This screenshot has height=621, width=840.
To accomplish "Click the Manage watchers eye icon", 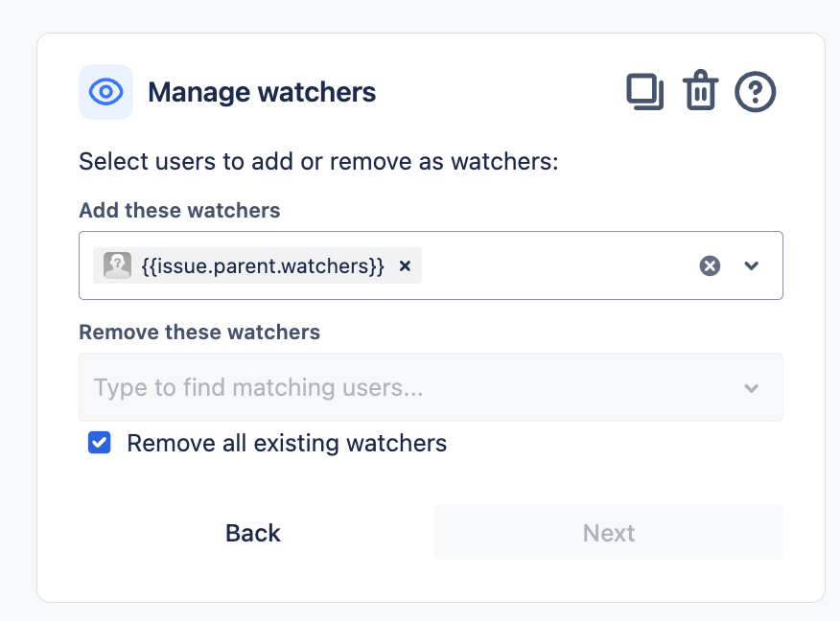I will click(105, 91).
